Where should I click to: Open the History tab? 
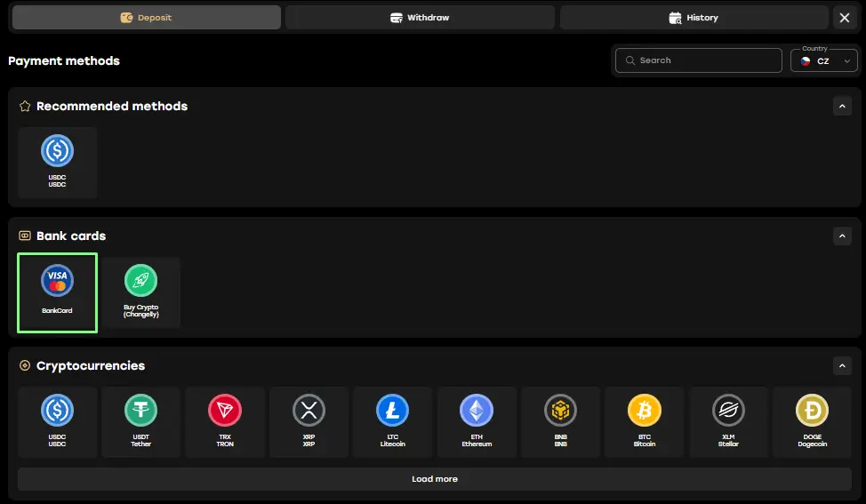[x=694, y=18]
